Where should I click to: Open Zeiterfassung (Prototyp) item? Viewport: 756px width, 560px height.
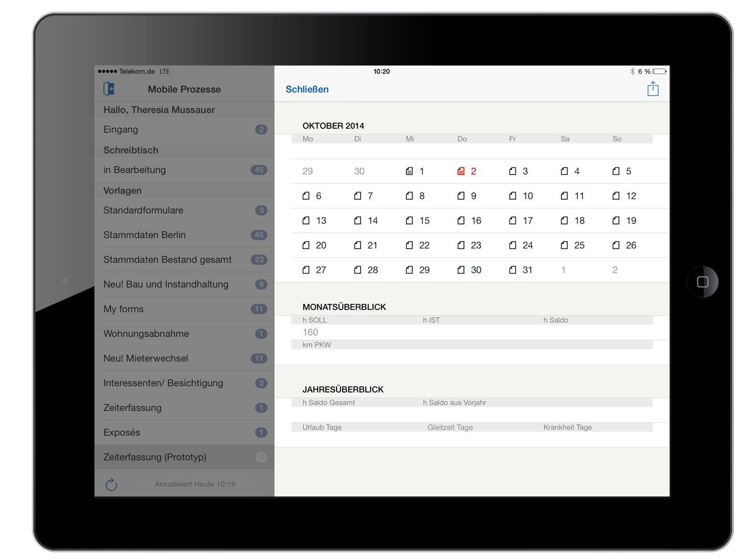pos(184,457)
